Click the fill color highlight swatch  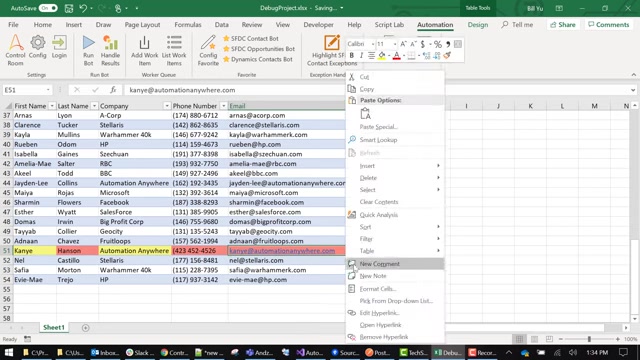tap(382, 56)
